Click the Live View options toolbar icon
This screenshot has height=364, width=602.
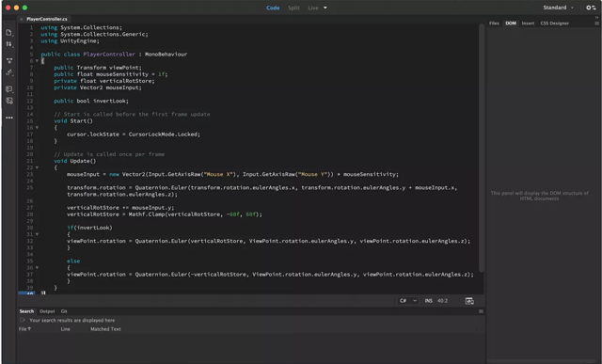point(9,60)
